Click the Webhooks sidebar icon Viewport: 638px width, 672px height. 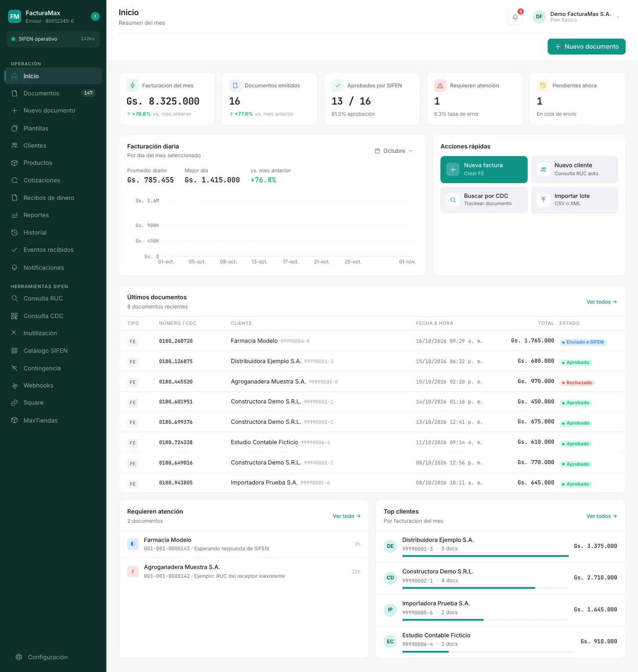pyautogui.click(x=14, y=385)
